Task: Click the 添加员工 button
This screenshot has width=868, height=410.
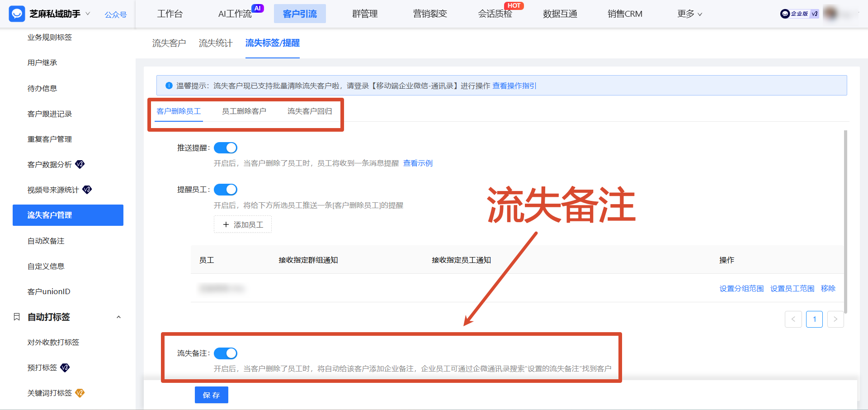Action: point(243,224)
